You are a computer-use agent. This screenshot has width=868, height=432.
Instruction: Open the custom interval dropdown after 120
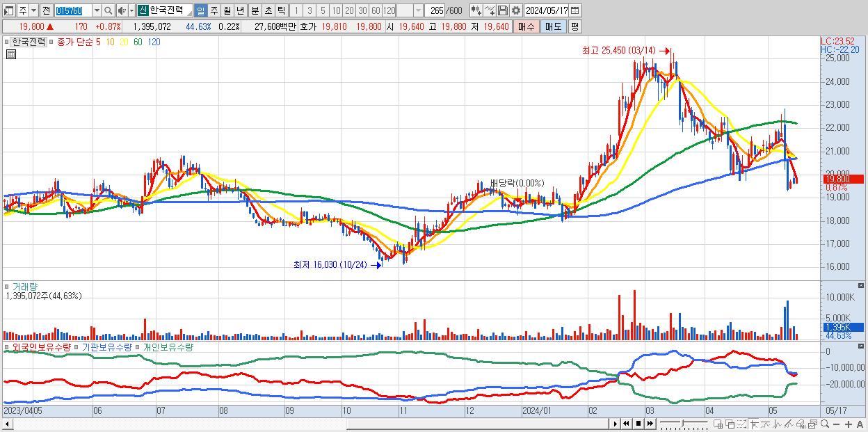tap(417, 10)
